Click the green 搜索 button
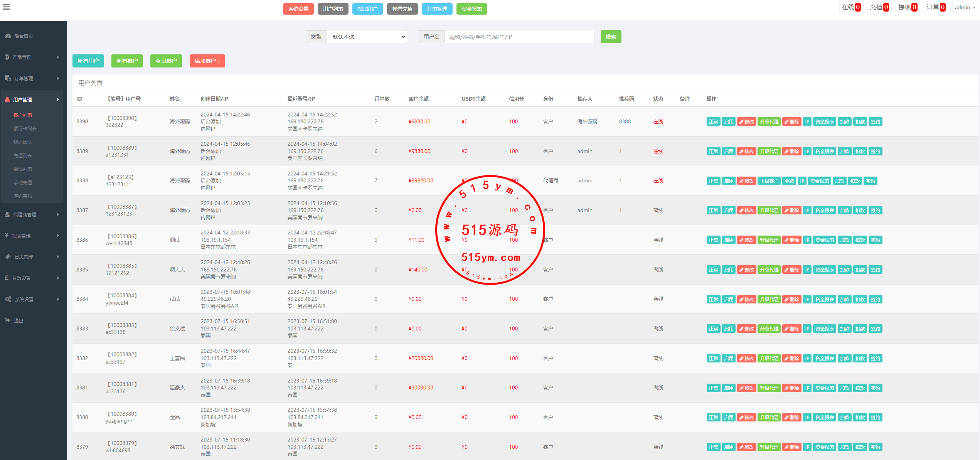The image size is (980, 460). (x=611, y=37)
